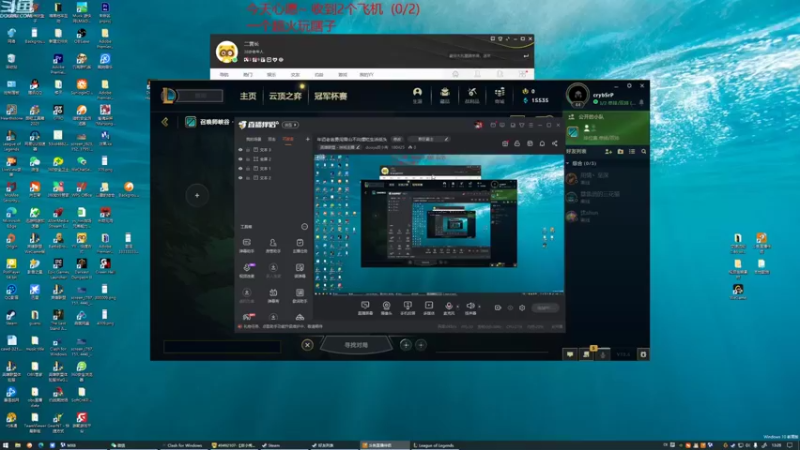
Task: Click the avatar icon in YY window
Action: [x=227, y=52]
